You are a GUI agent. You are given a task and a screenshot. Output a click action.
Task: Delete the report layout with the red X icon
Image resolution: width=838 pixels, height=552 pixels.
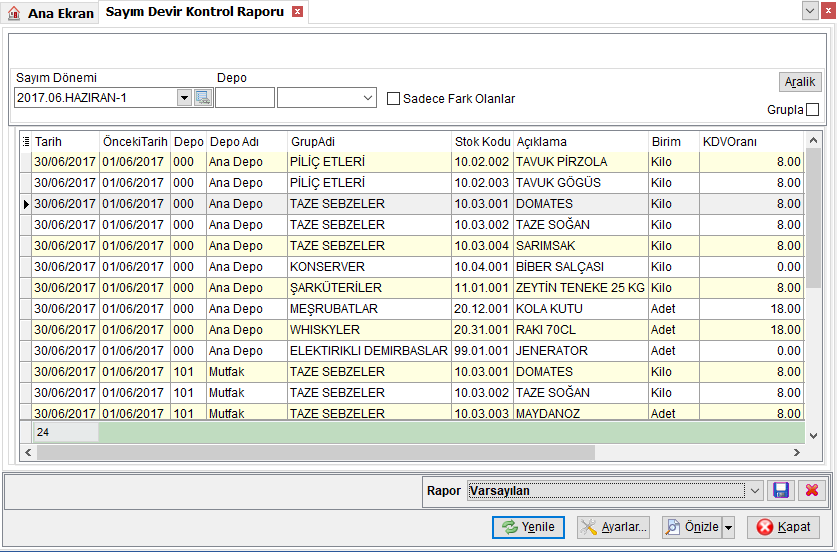(x=812, y=490)
